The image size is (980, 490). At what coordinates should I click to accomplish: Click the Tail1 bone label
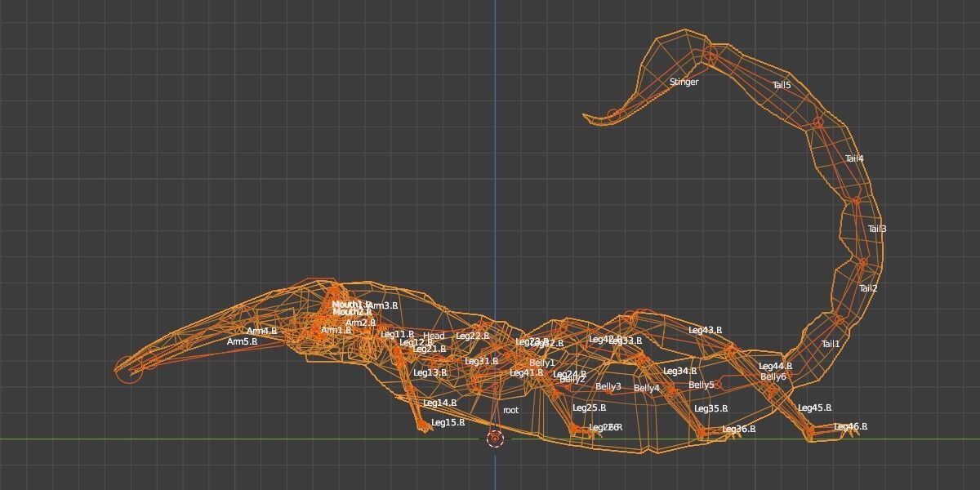click(x=831, y=344)
